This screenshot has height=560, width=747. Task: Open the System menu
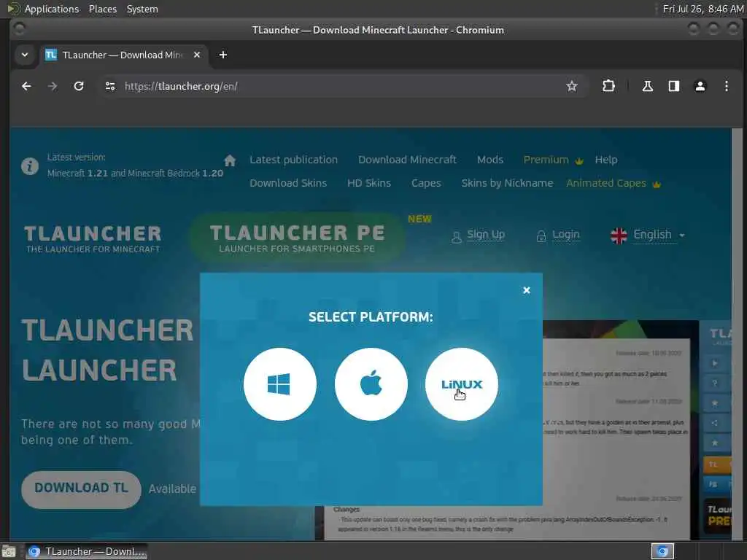[x=142, y=9]
